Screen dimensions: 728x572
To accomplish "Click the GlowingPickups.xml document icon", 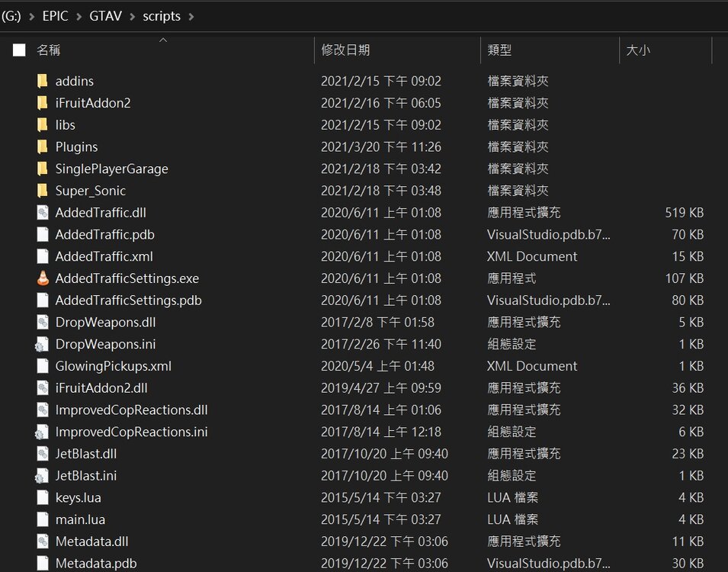I will pos(43,365).
